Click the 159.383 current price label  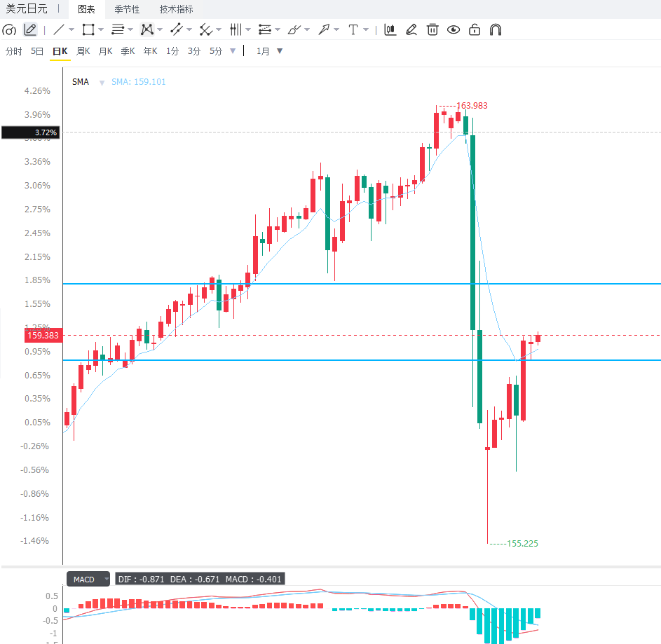[x=43, y=336]
